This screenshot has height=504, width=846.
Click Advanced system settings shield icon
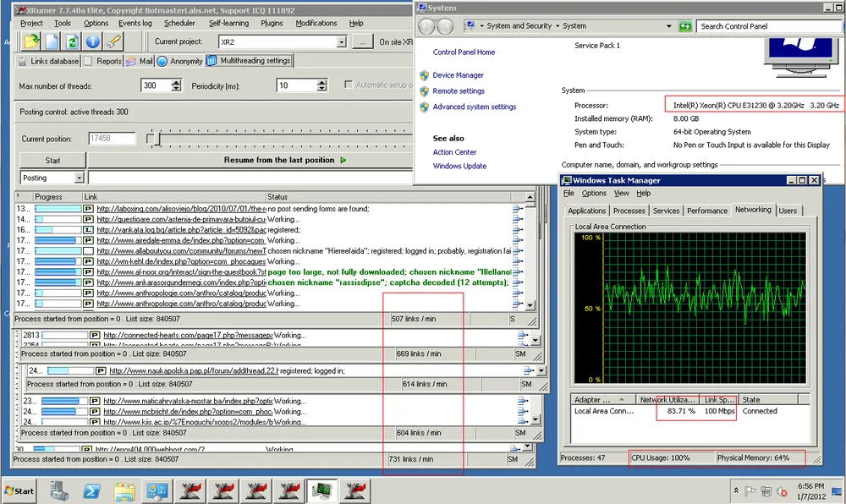(424, 107)
